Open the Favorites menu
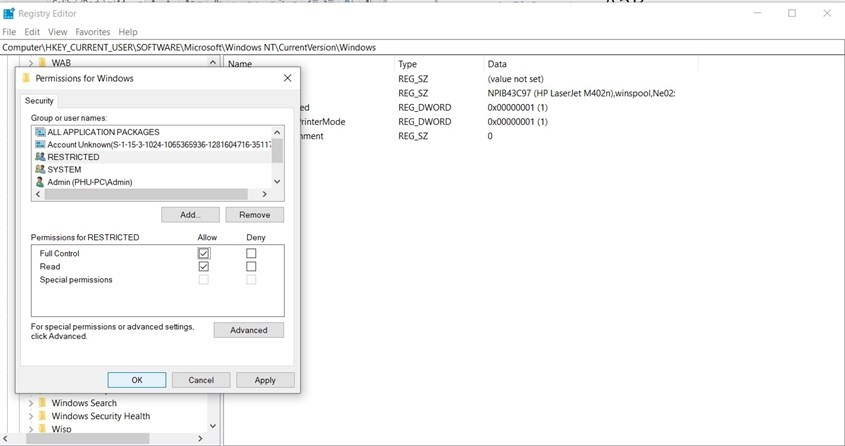The image size is (845, 446). coord(93,32)
